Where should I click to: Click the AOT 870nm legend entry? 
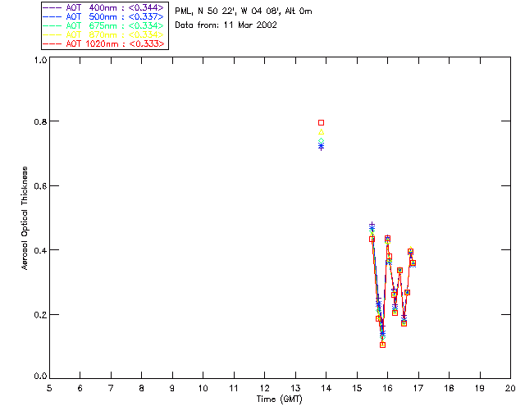[103, 34]
